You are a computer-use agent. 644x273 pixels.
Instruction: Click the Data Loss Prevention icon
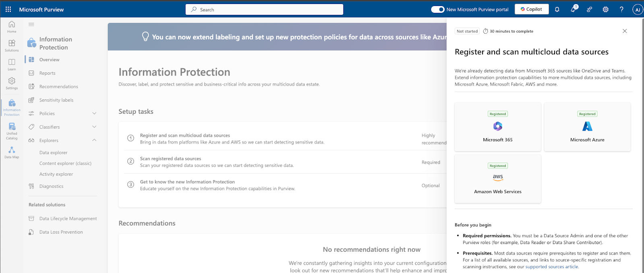click(31, 232)
